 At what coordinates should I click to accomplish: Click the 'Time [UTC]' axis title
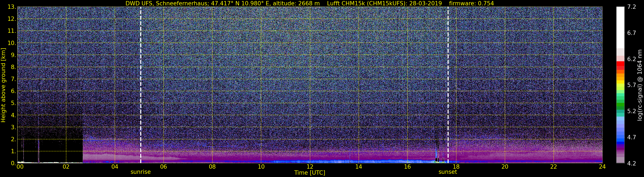coord(310,173)
